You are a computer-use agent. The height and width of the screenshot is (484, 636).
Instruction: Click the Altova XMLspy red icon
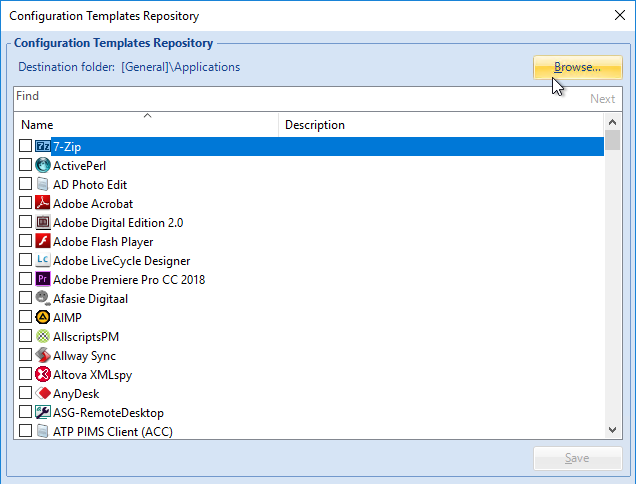pos(43,374)
